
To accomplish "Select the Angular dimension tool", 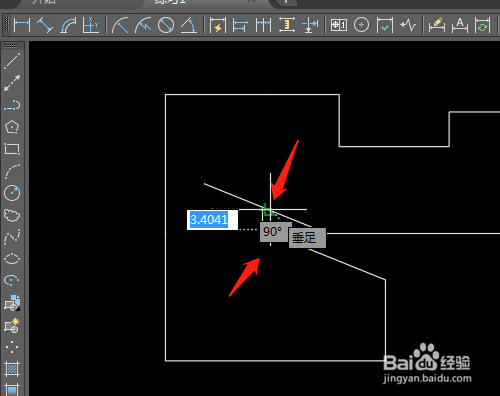I will [189, 25].
